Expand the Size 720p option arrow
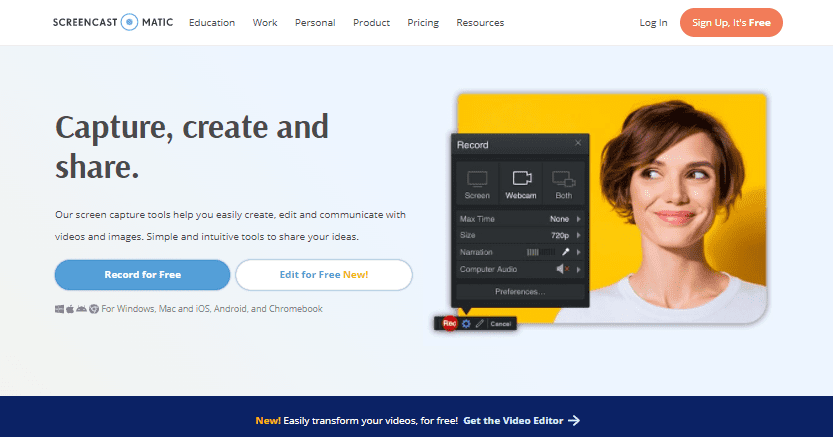The image size is (833, 437). click(x=579, y=235)
